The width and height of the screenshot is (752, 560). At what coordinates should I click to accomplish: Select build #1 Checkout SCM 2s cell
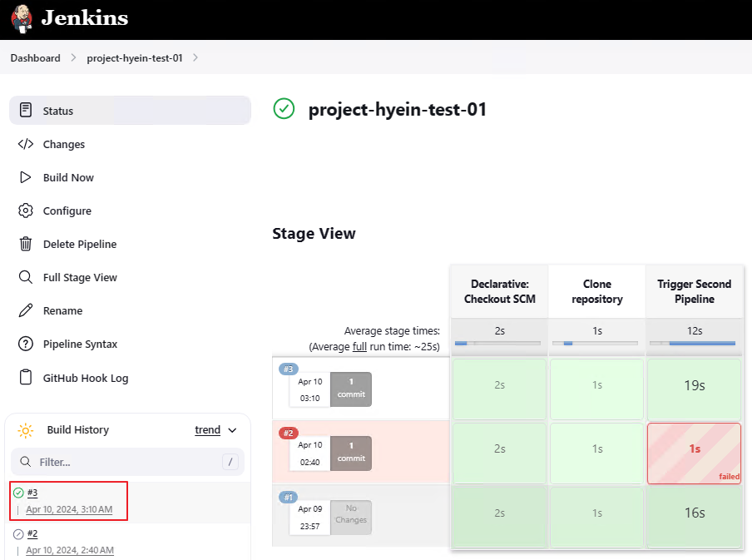tap(499, 518)
